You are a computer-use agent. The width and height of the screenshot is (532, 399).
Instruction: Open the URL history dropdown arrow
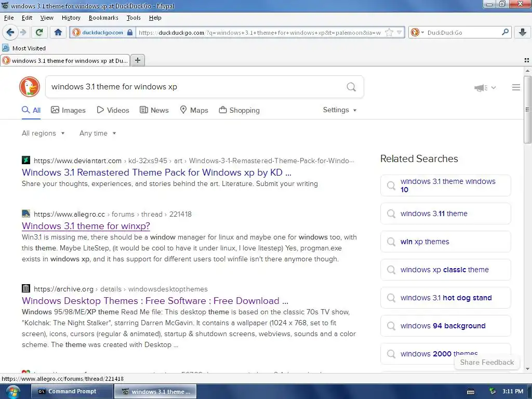pyautogui.click(x=400, y=33)
